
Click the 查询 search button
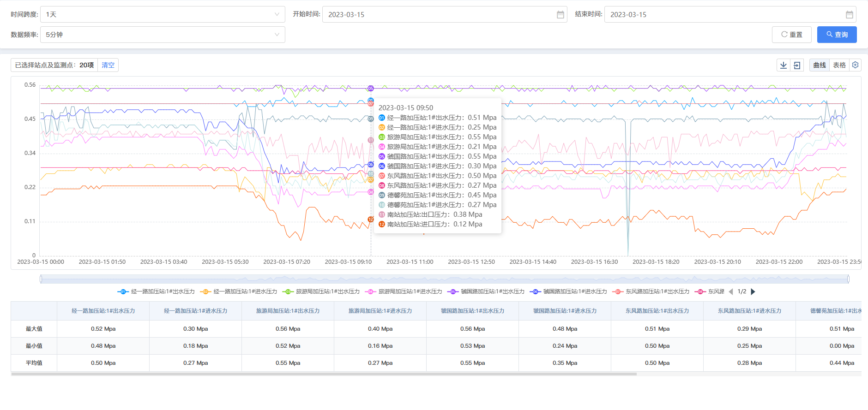[837, 35]
